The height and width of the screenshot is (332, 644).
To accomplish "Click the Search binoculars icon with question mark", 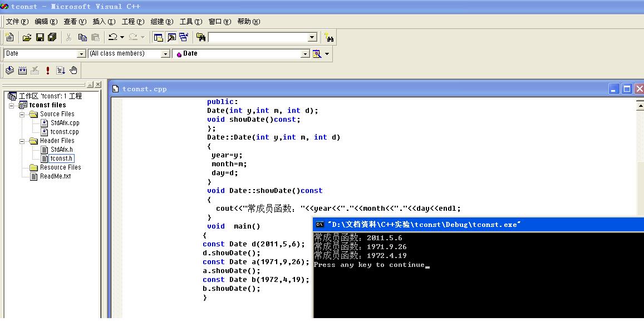I will pos(328,37).
